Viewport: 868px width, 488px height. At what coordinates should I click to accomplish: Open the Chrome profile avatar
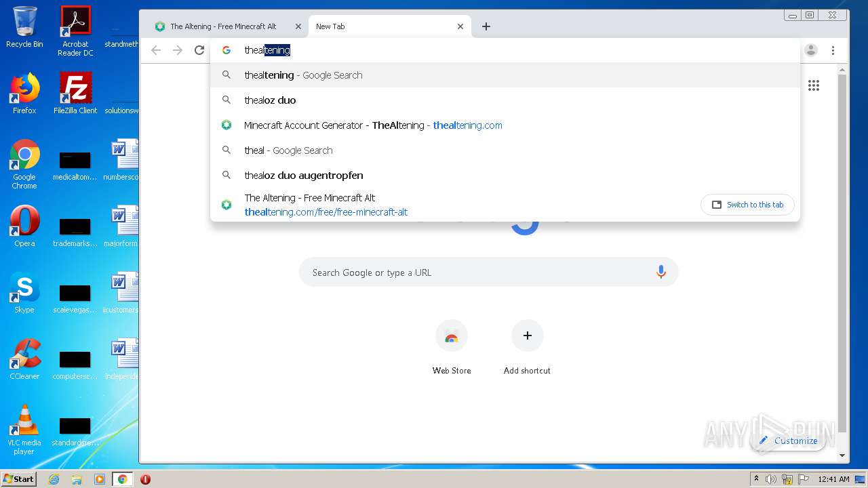coord(811,50)
